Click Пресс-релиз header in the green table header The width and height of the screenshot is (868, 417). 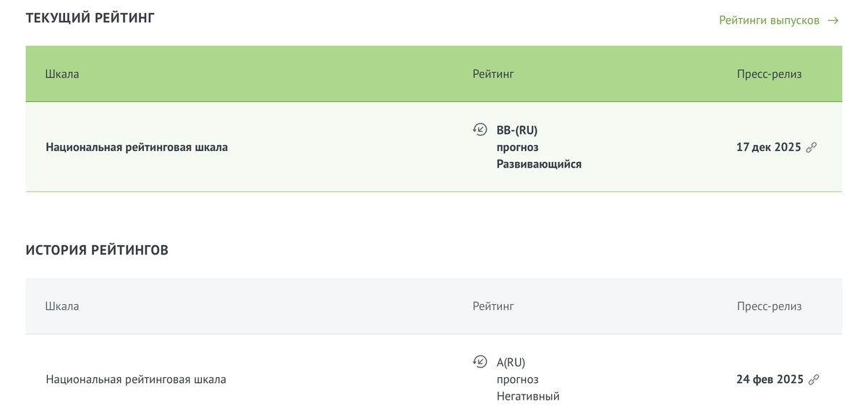tap(769, 74)
